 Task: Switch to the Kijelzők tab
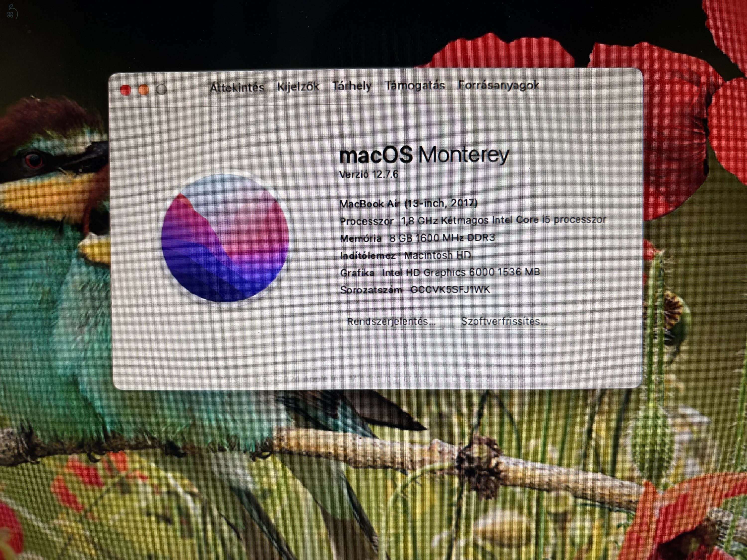[298, 86]
